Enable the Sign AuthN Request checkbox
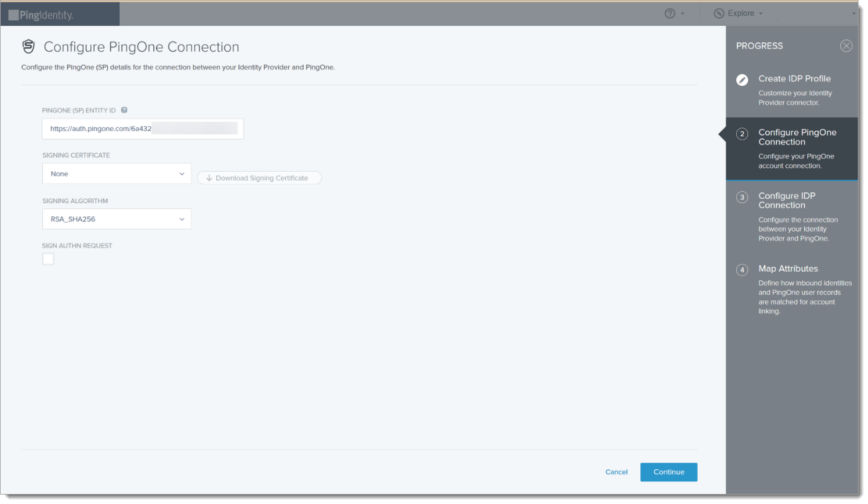This screenshot has width=868, height=504. coord(48,259)
